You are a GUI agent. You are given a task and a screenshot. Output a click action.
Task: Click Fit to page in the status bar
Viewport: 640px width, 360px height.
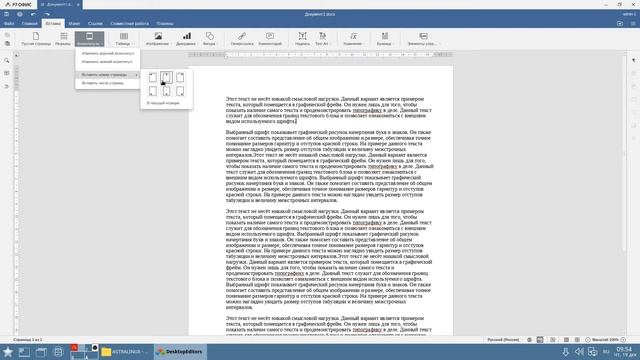566,340
